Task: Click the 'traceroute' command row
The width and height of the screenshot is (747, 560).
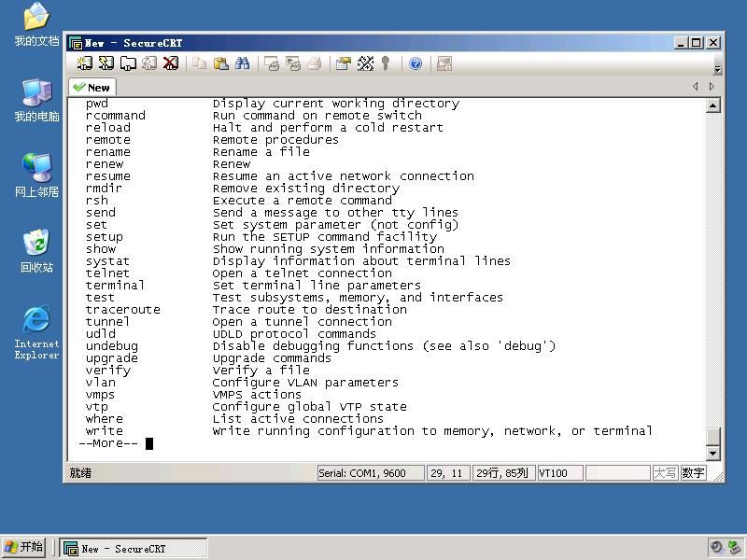Action: pos(247,310)
